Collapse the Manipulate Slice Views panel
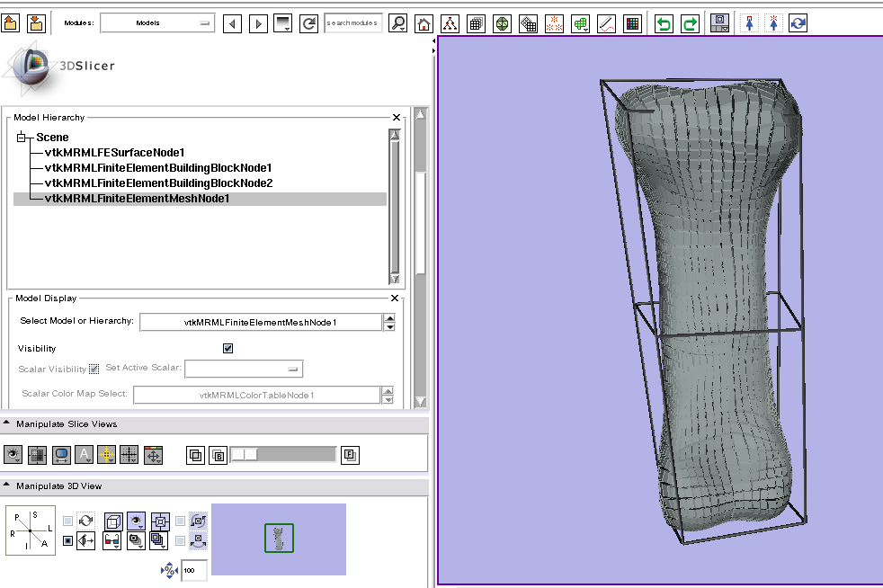 point(7,423)
